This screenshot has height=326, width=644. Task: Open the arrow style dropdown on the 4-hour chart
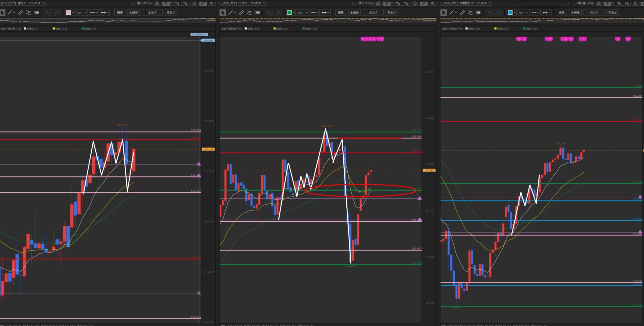pyautogui.click(x=546, y=13)
